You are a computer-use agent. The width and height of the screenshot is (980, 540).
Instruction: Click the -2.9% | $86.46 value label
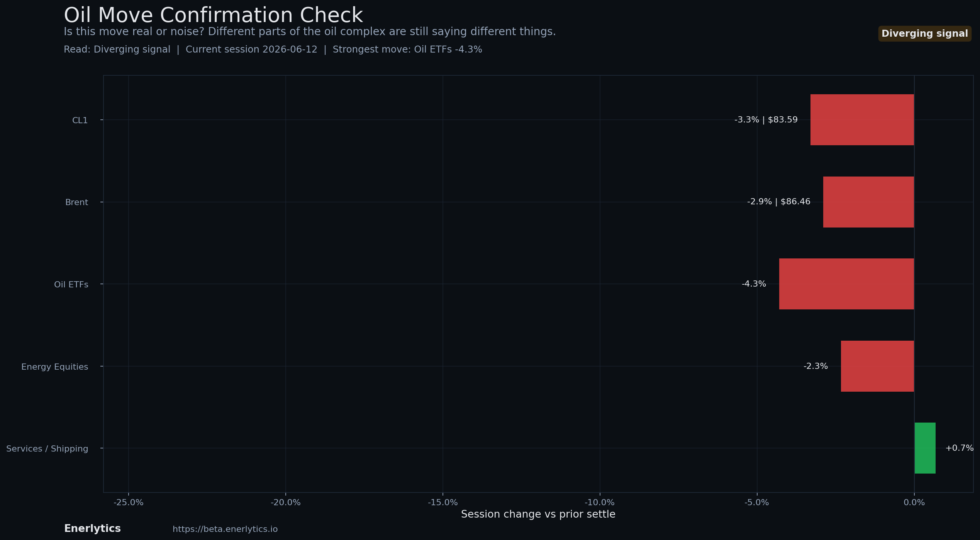pyautogui.click(x=778, y=202)
